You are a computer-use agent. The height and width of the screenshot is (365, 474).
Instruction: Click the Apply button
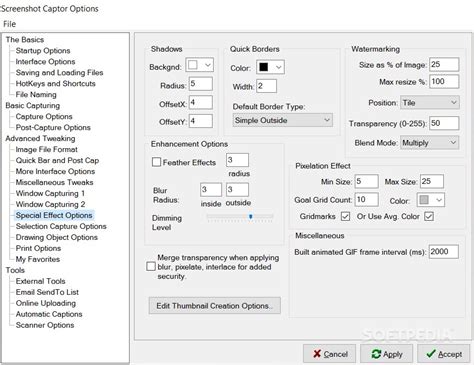point(386,354)
